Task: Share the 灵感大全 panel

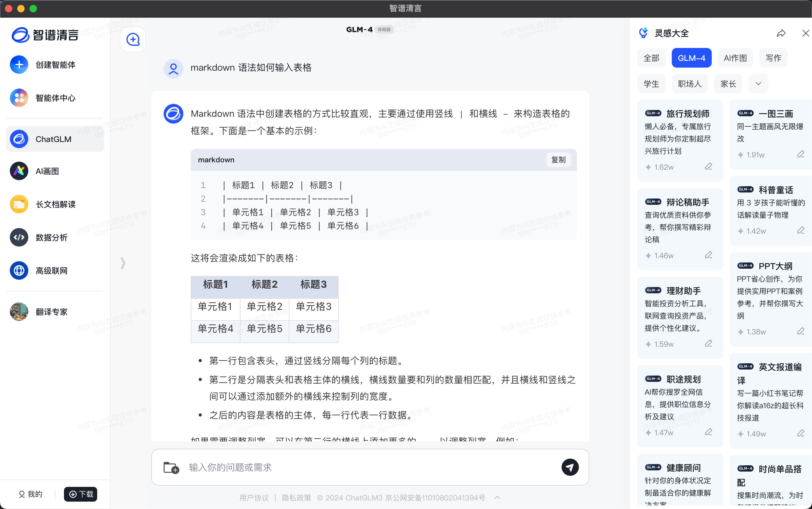Action: point(781,33)
